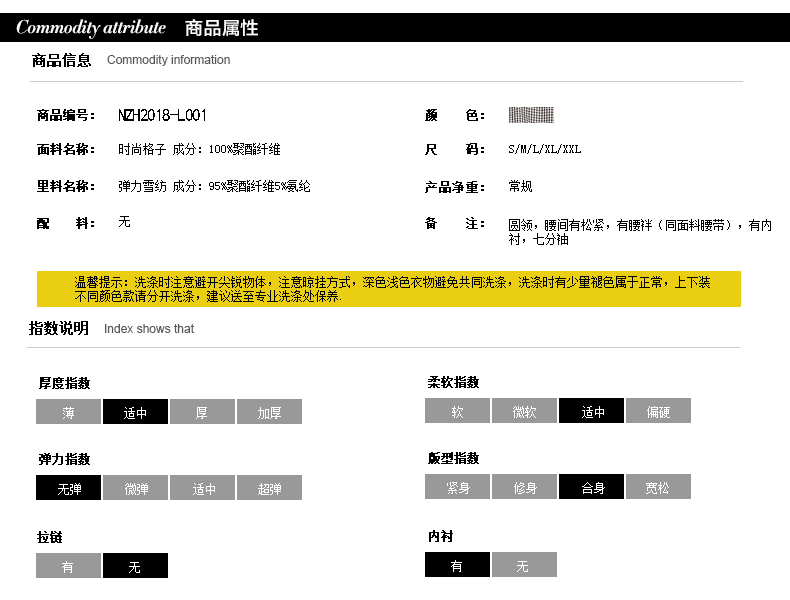Select 修身 fit option
Image resolution: width=790 pixels, height=600 pixels.
524,487
